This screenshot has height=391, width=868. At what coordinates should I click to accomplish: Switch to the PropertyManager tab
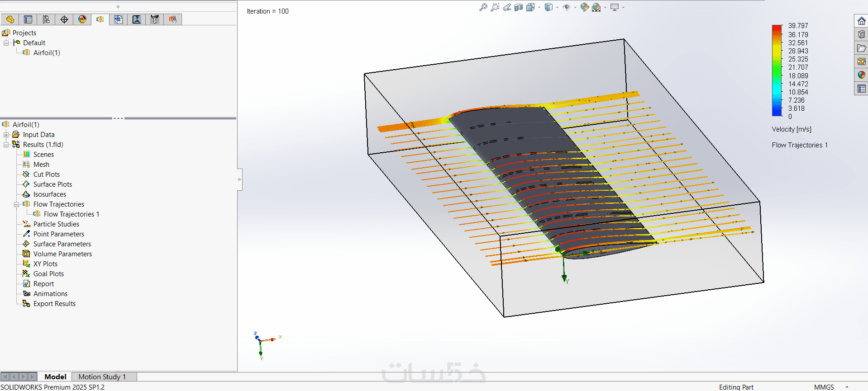[x=28, y=19]
